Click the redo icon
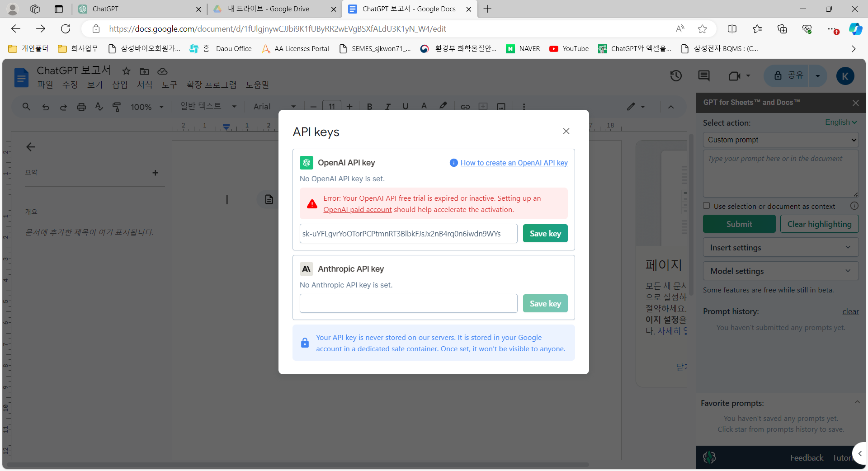868x471 pixels. click(63, 107)
